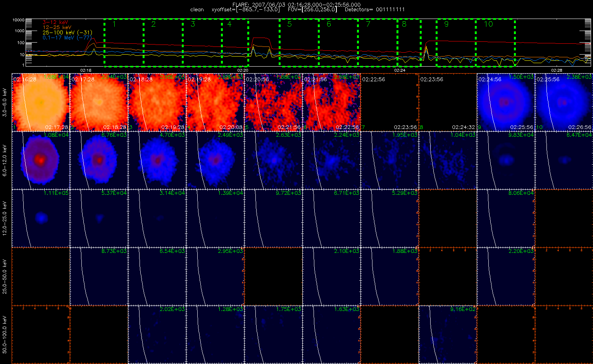Open the 12-25 keV image labeled 3.14E+04
593x364 pixels.
pos(157,218)
